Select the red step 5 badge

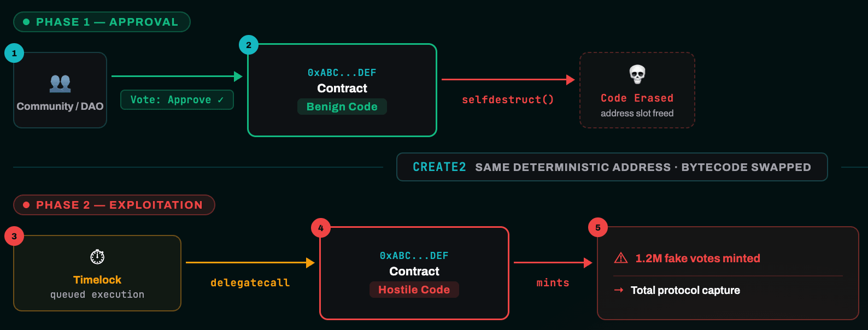598,228
